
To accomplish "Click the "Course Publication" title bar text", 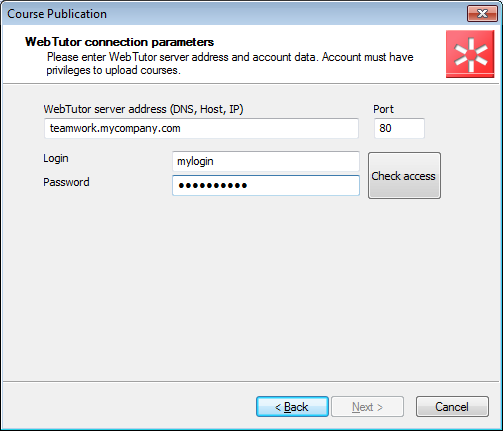I will coord(57,14).
